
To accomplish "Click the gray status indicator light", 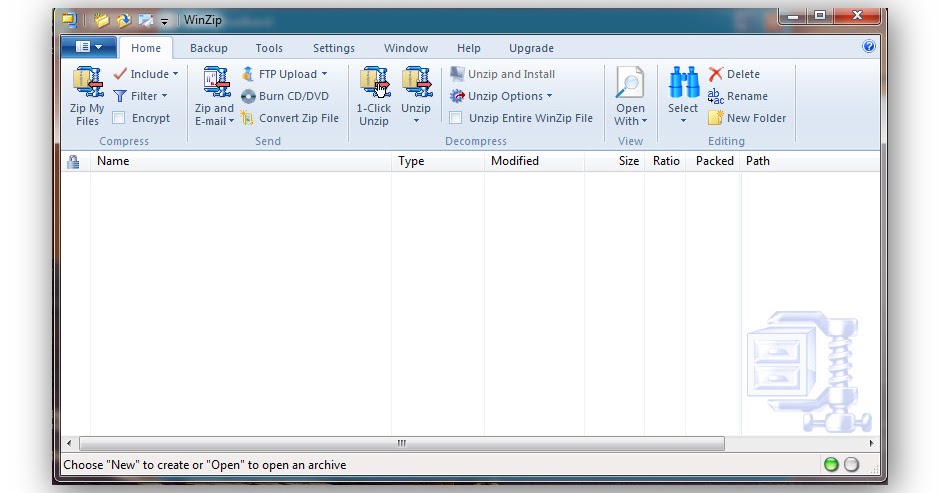I will (851, 464).
